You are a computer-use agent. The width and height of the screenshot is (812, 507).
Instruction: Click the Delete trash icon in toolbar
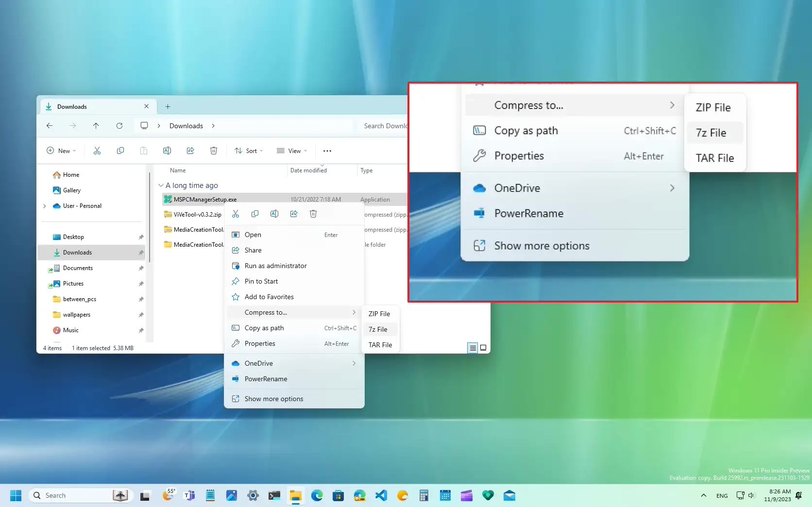click(213, 151)
